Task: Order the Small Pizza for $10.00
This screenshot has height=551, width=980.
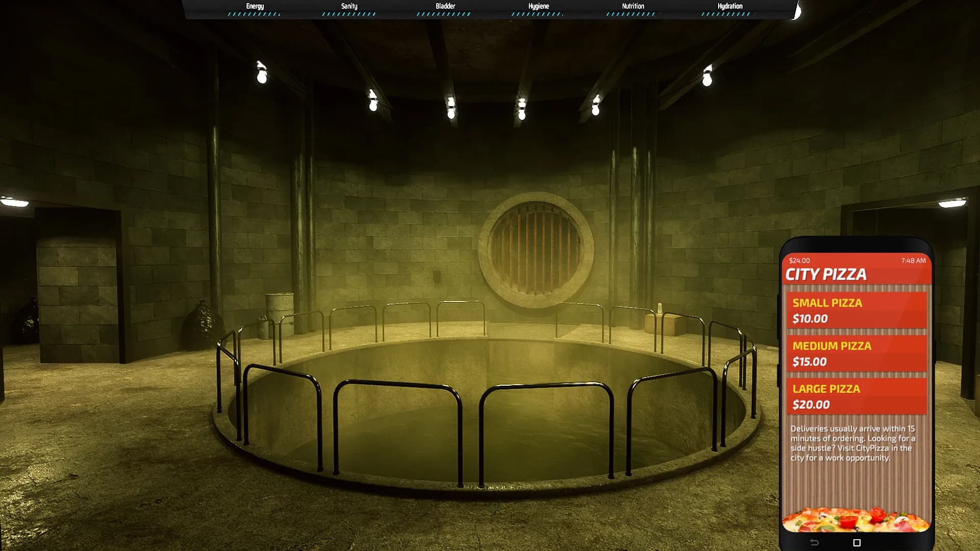Action: 857,310
